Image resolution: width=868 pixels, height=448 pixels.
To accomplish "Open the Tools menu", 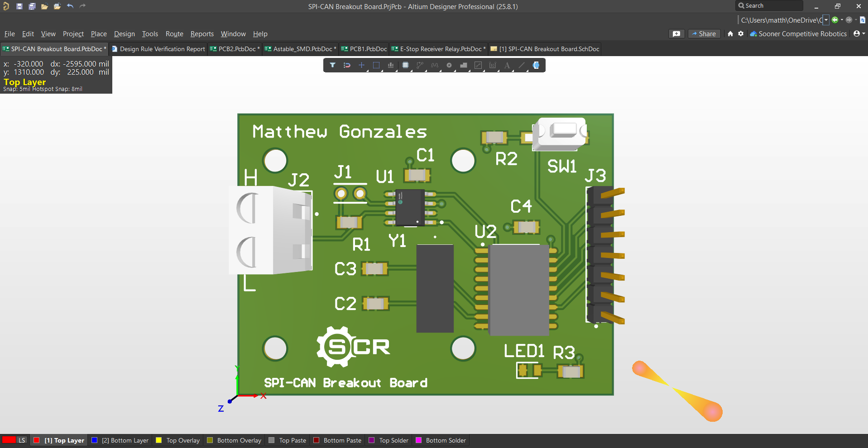I will tap(150, 34).
